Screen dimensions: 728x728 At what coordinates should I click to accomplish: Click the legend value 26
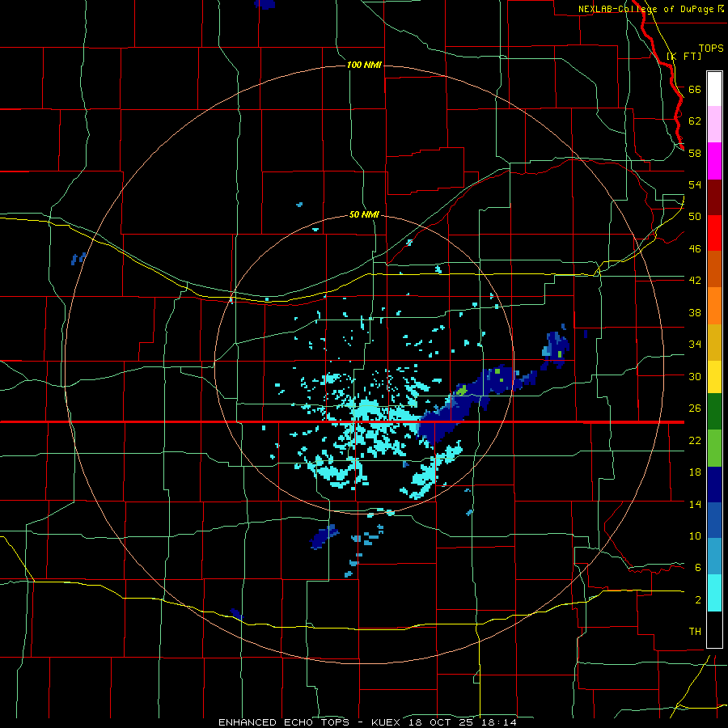click(x=695, y=408)
